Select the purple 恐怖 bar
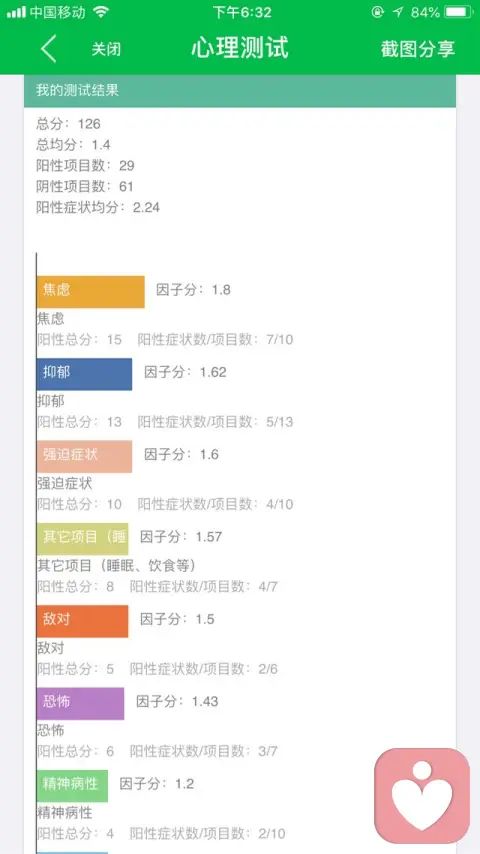 (x=81, y=703)
